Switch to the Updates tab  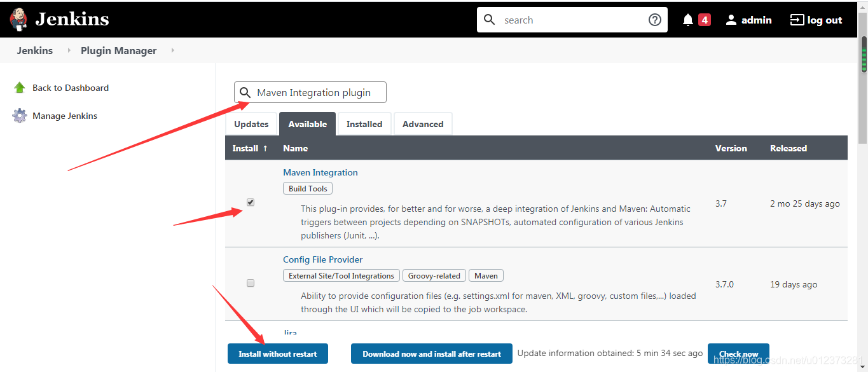pyautogui.click(x=251, y=124)
